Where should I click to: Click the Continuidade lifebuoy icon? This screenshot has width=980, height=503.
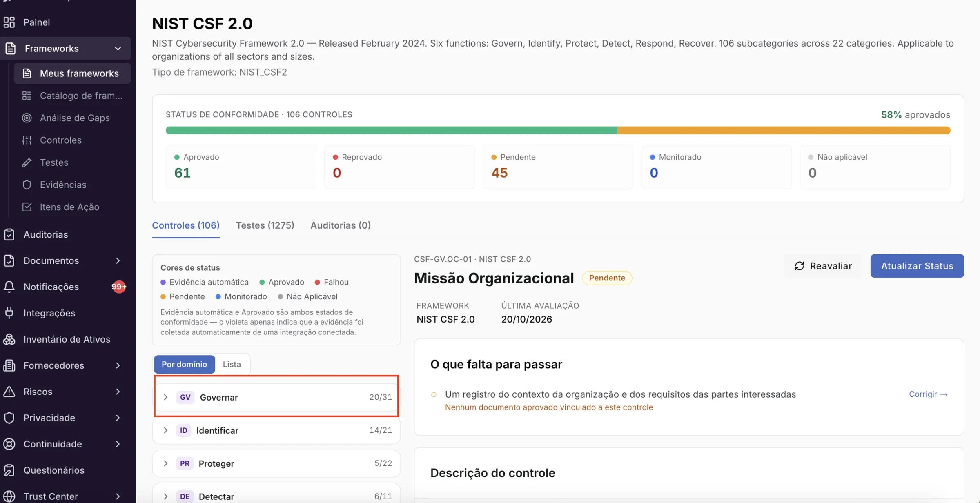point(9,444)
